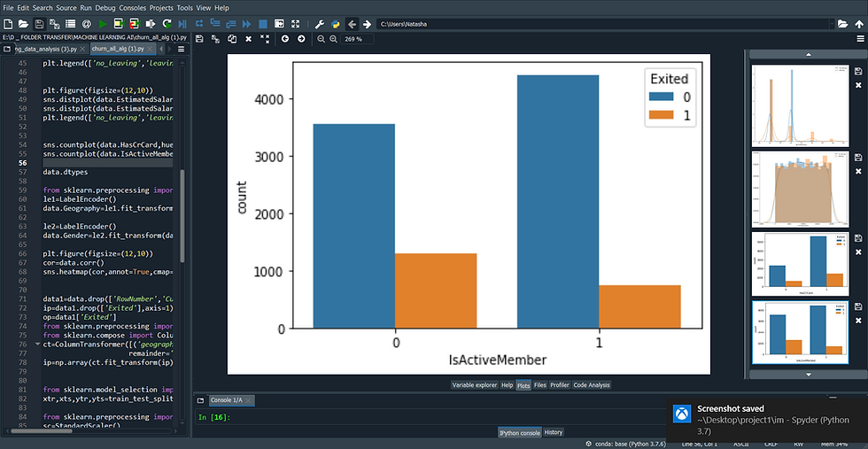Image resolution: width=868 pixels, height=449 pixels.
Task: Copy the plot to clipboard icon
Action: coord(232,39)
